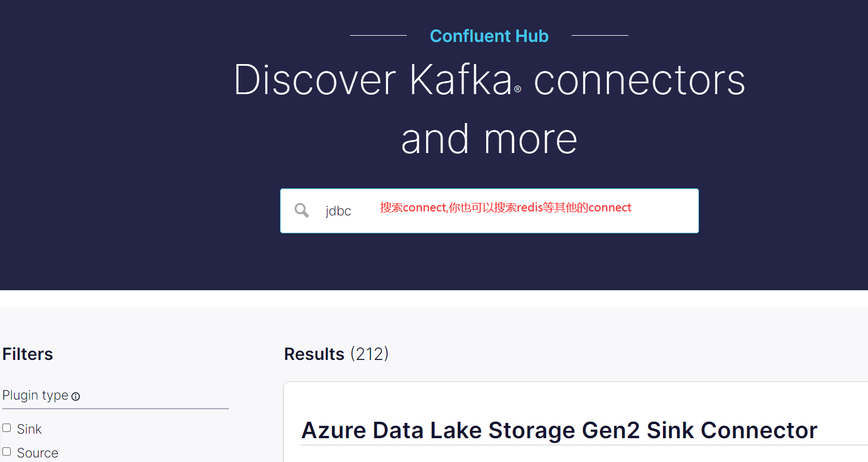Click the registered trademark symbol after Kafka
Viewport: 868px width, 462px height.
click(517, 90)
